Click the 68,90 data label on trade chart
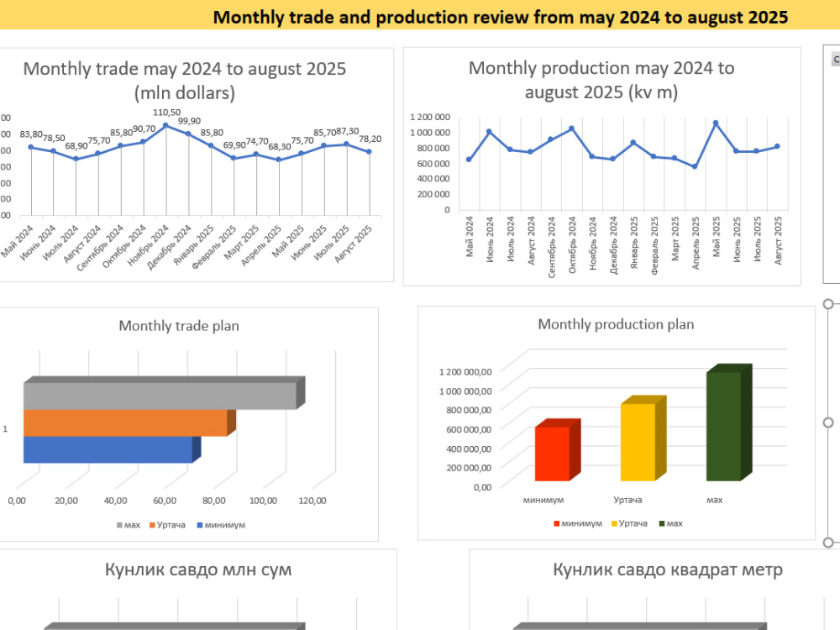Viewport: 840px width, 630px height. [76, 145]
